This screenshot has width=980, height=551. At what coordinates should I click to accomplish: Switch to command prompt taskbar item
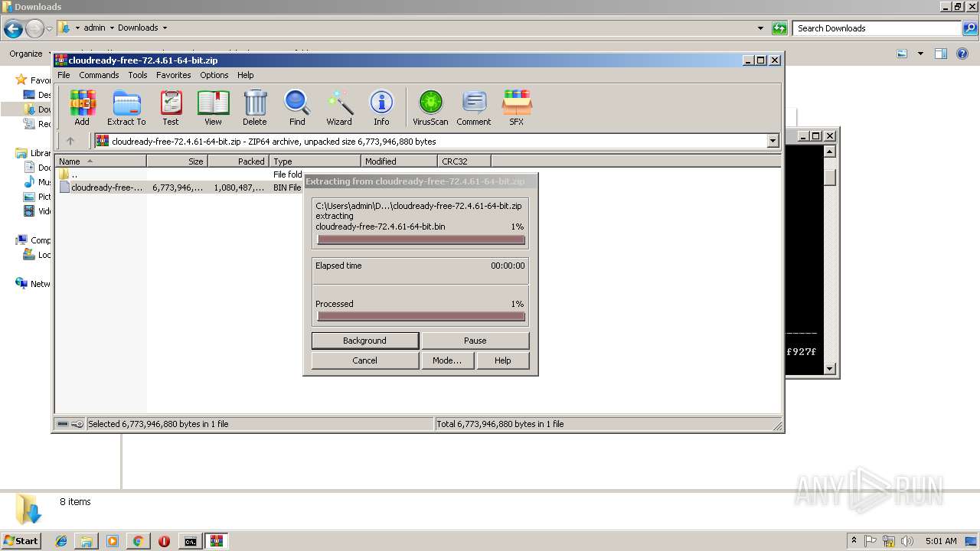[190, 541]
